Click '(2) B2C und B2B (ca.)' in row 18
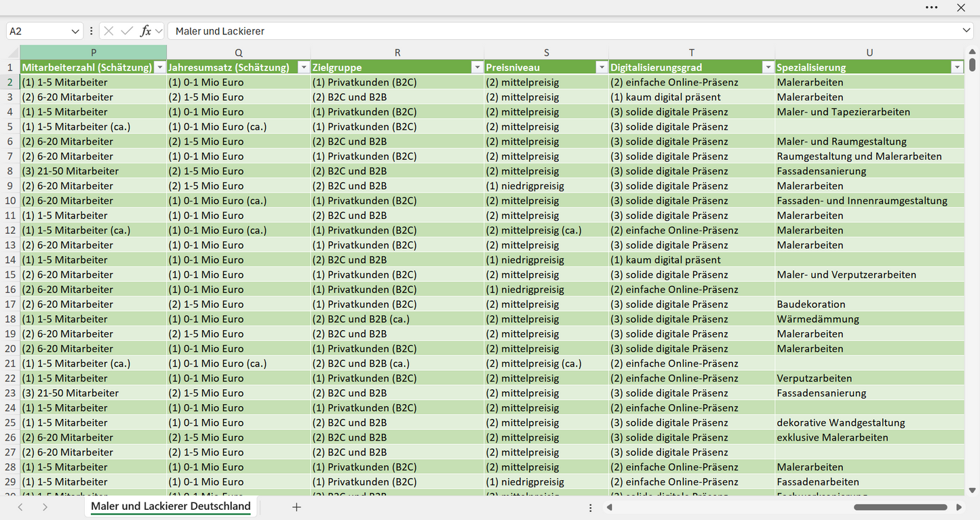Viewport: 980px width, 520px height. coord(397,319)
